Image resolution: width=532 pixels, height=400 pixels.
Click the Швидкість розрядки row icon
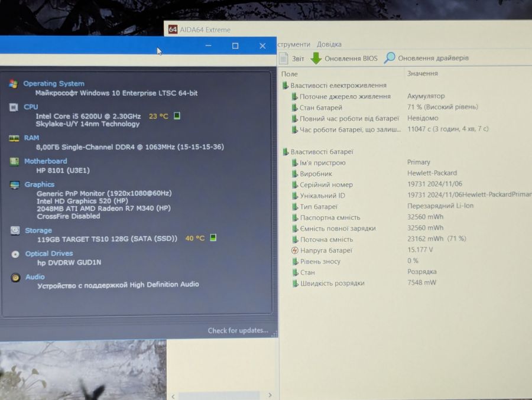click(x=295, y=283)
